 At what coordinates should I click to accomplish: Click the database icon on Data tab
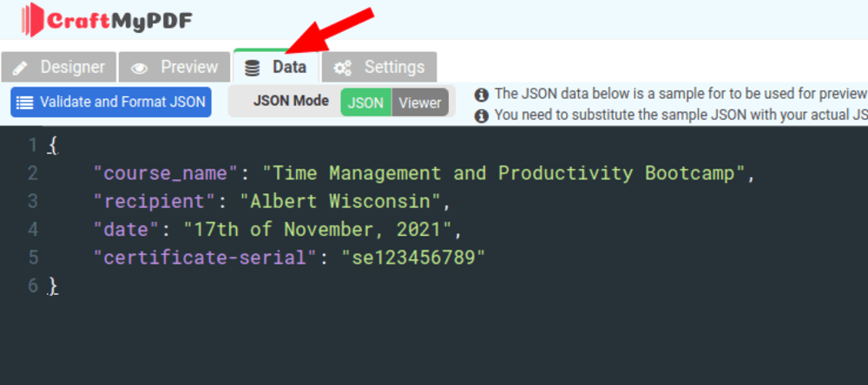coord(252,68)
